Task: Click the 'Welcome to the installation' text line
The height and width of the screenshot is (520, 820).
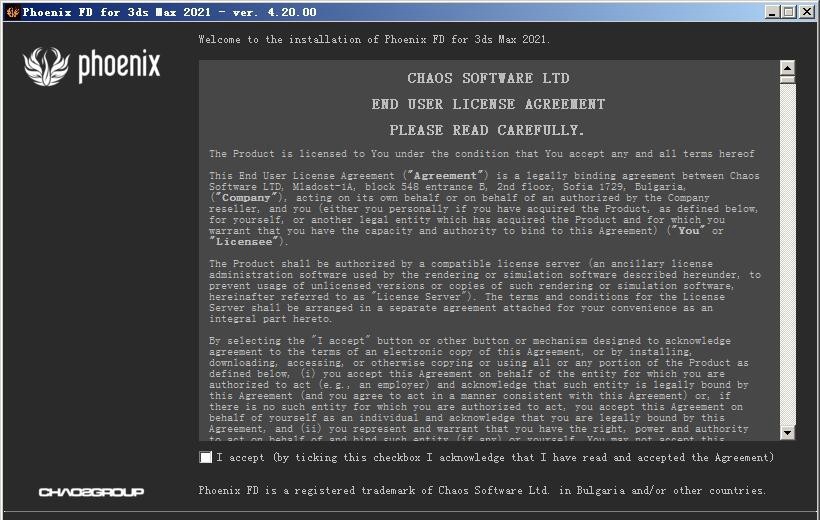Action: point(374,39)
